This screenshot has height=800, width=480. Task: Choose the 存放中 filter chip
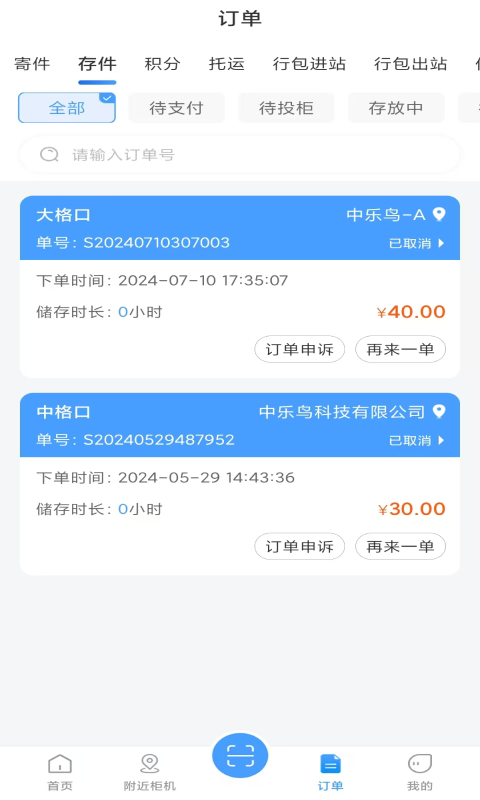pyautogui.click(x=396, y=108)
